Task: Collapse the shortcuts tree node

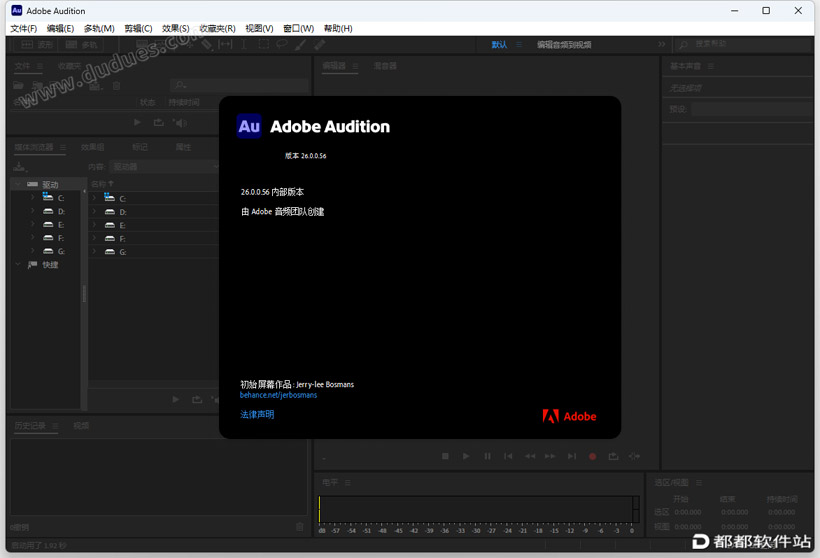Action: tap(17, 264)
